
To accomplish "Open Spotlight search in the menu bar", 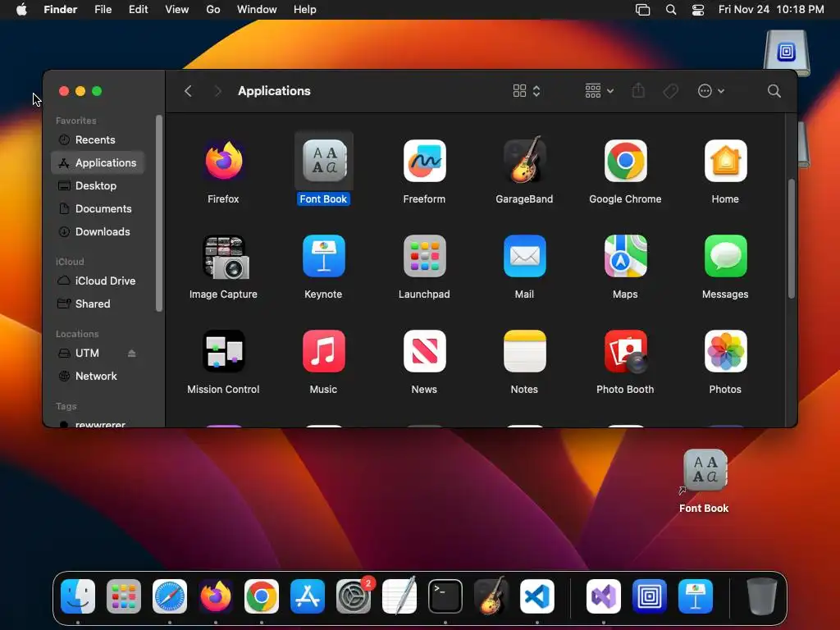I will (671, 10).
